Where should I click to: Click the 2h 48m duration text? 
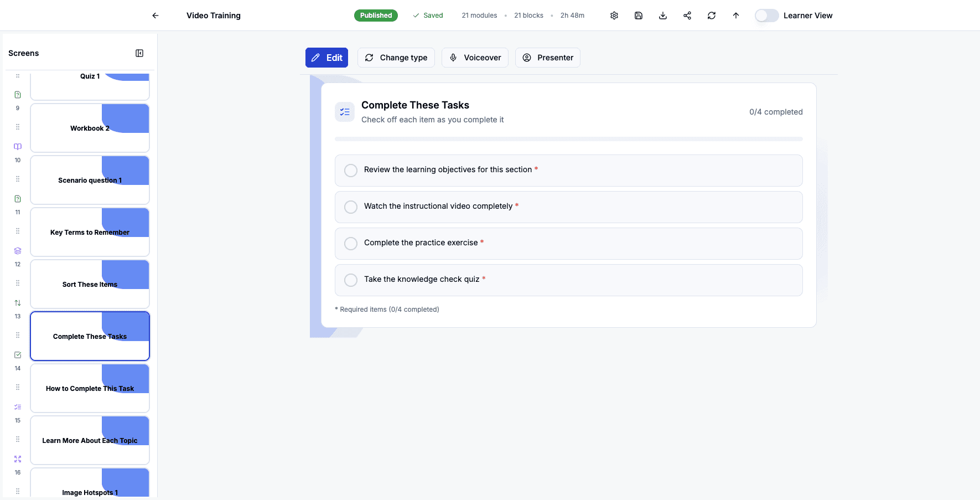(x=572, y=16)
